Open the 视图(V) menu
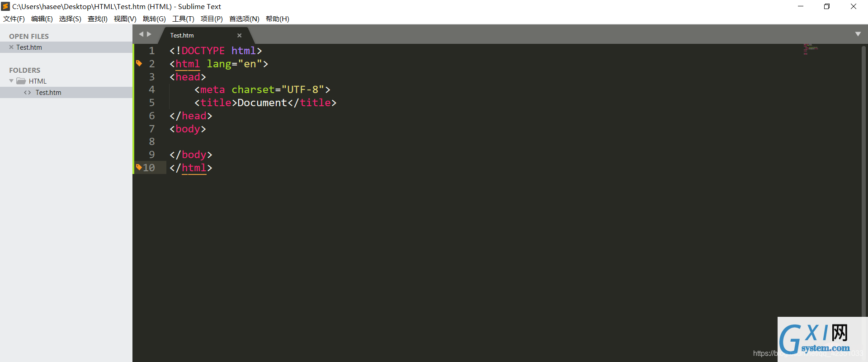 click(x=125, y=19)
